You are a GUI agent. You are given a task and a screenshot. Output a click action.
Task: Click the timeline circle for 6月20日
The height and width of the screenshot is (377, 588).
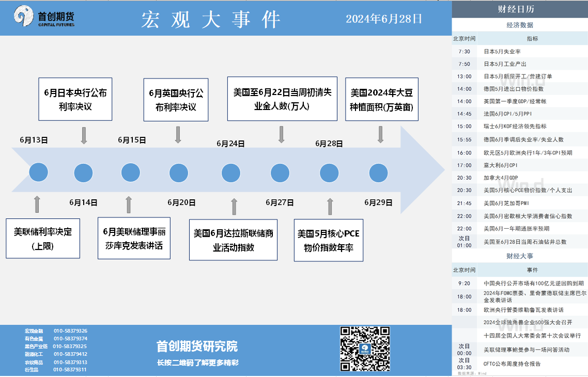pos(178,173)
